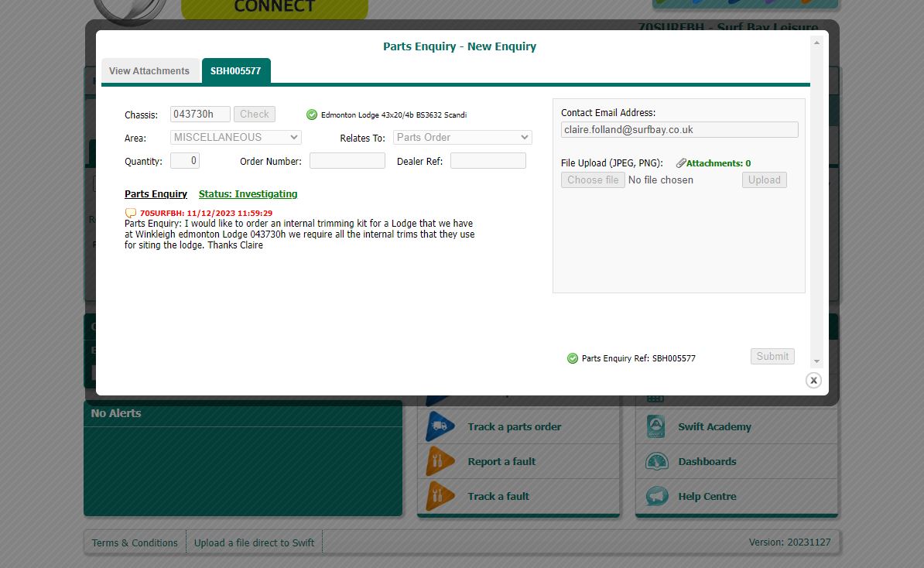
Task: Click the Check chassis button
Action: [x=254, y=114]
